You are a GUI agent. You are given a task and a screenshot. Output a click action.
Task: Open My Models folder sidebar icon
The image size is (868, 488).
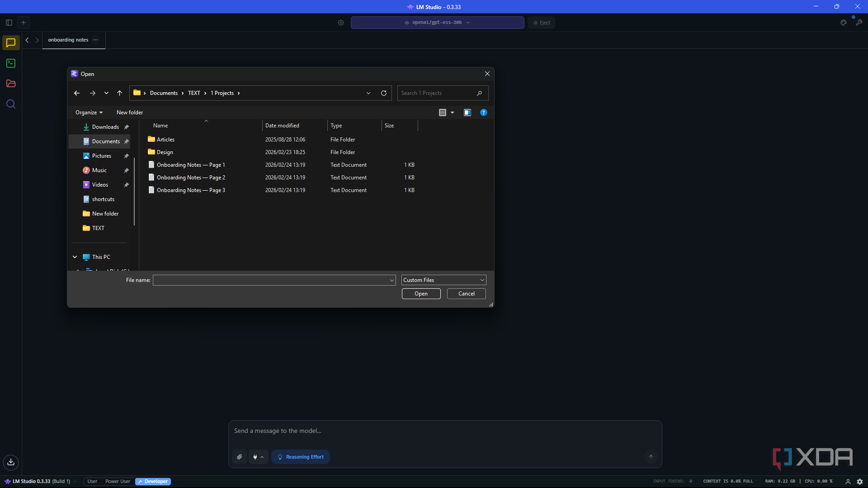pyautogui.click(x=11, y=84)
